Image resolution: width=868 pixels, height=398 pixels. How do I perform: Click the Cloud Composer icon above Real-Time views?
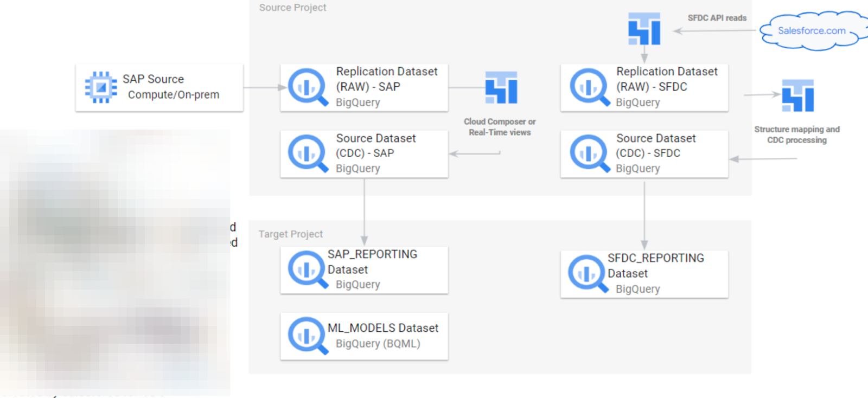coord(501,87)
